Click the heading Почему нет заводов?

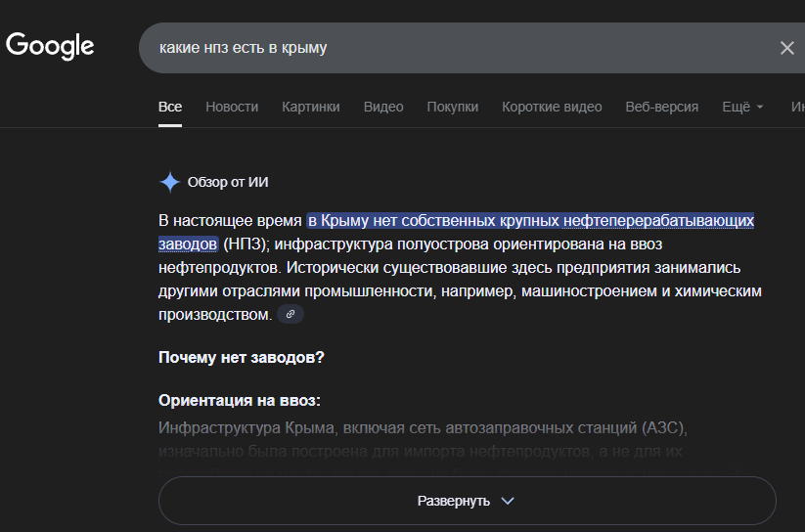tap(242, 357)
